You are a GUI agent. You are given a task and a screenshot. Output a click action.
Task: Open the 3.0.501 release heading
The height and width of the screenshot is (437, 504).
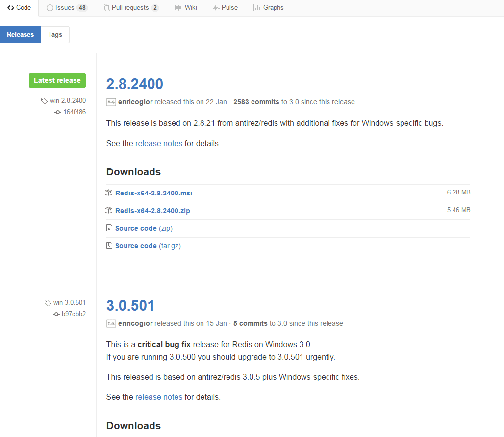coord(130,305)
